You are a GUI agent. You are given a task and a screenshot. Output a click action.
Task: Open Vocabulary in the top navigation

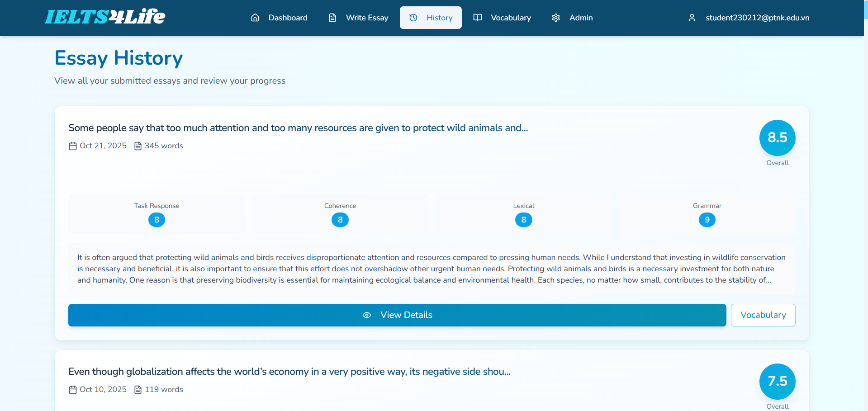(x=511, y=18)
